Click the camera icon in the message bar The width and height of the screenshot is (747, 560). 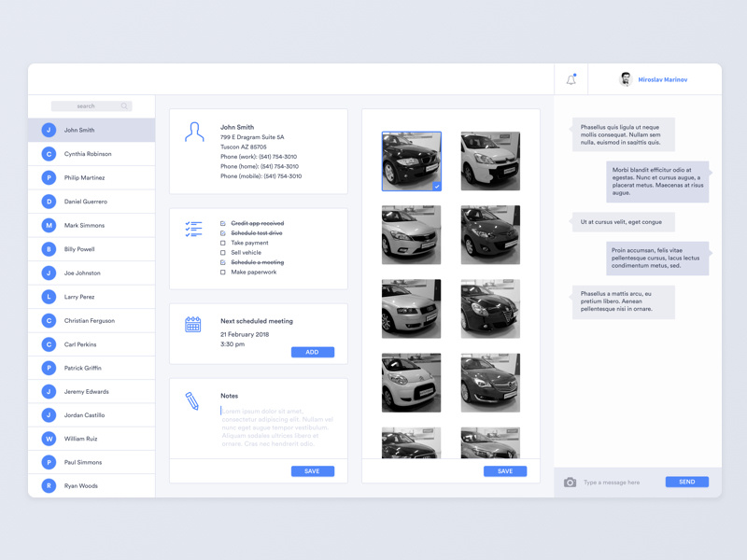point(570,482)
